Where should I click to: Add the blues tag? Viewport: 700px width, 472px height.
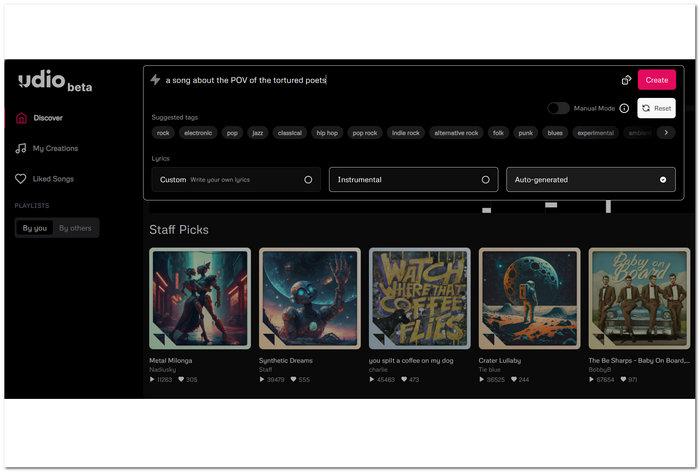[555, 133]
